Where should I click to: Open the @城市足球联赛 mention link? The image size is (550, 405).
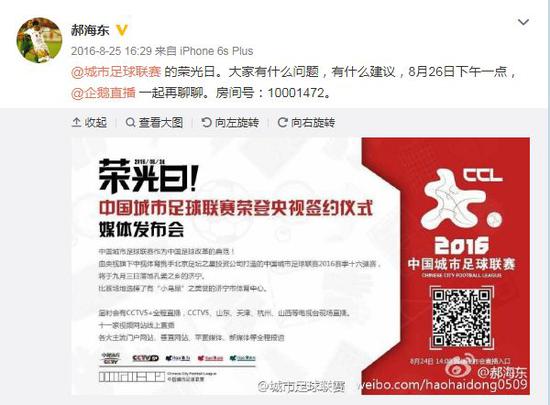(116, 72)
